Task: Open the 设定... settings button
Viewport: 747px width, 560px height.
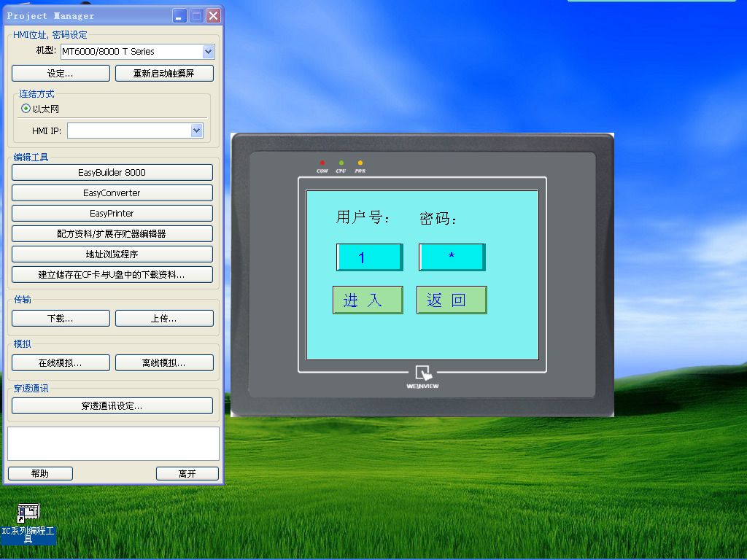Action: pyautogui.click(x=61, y=74)
